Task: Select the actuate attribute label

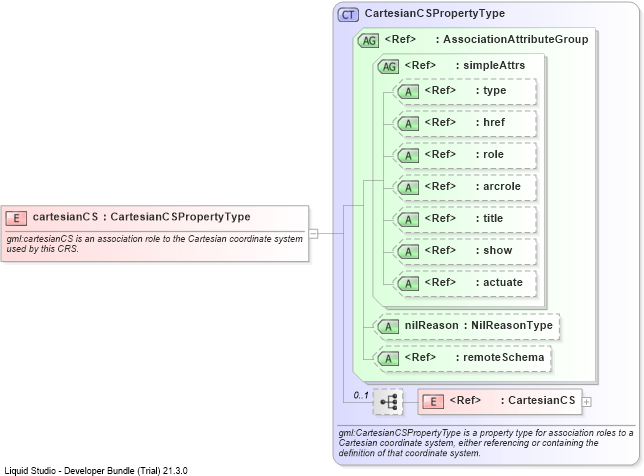Action: (503, 283)
